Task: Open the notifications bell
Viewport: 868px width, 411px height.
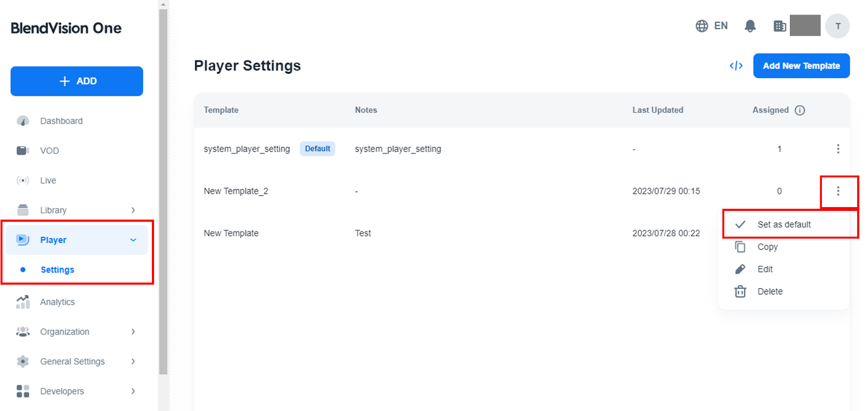Action: [x=750, y=26]
